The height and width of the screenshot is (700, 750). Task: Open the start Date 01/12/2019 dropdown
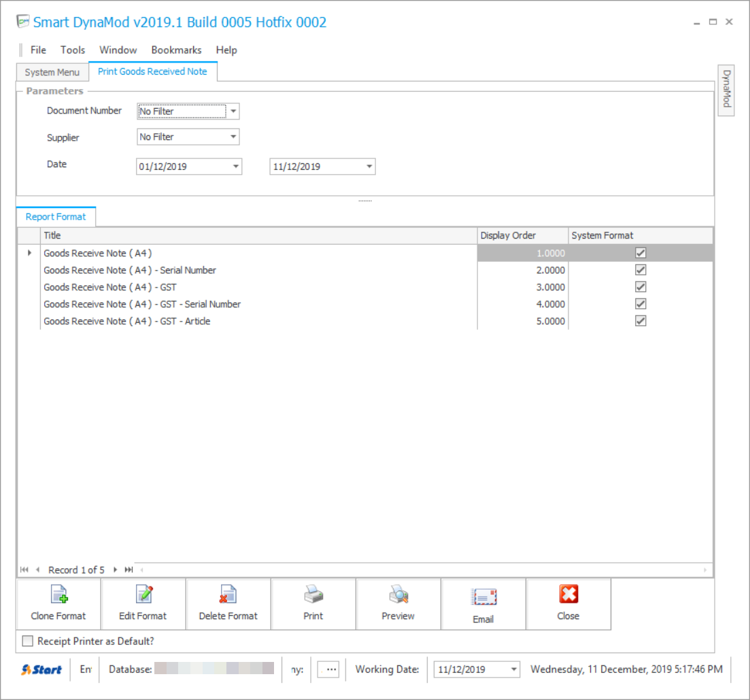236,167
